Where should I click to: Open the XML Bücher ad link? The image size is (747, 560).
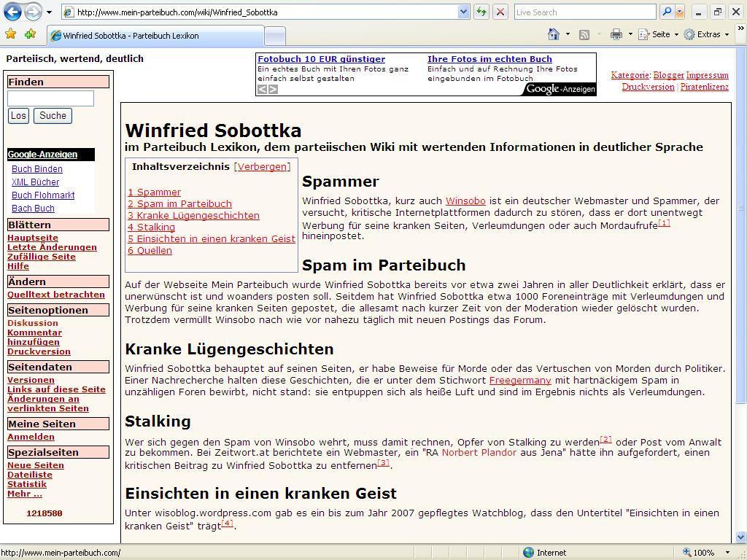pyautogui.click(x=35, y=182)
